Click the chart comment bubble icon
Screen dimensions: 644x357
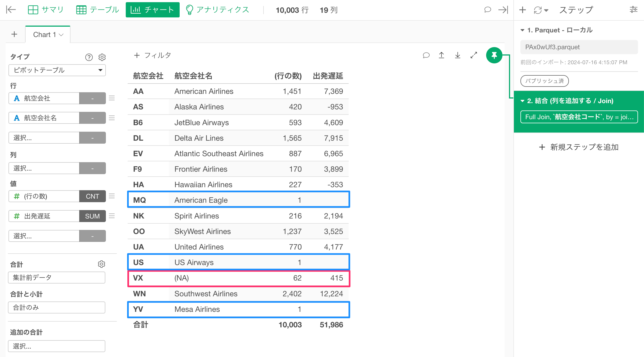click(426, 55)
